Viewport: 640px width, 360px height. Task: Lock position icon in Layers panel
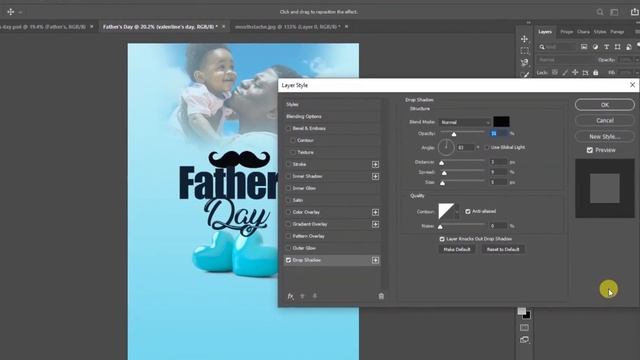[x=575, y=72]
